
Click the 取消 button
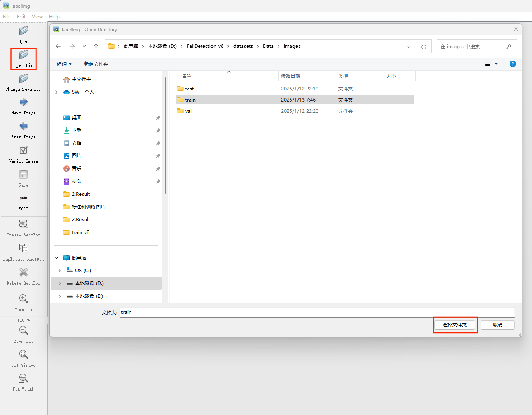pos(498,325)
